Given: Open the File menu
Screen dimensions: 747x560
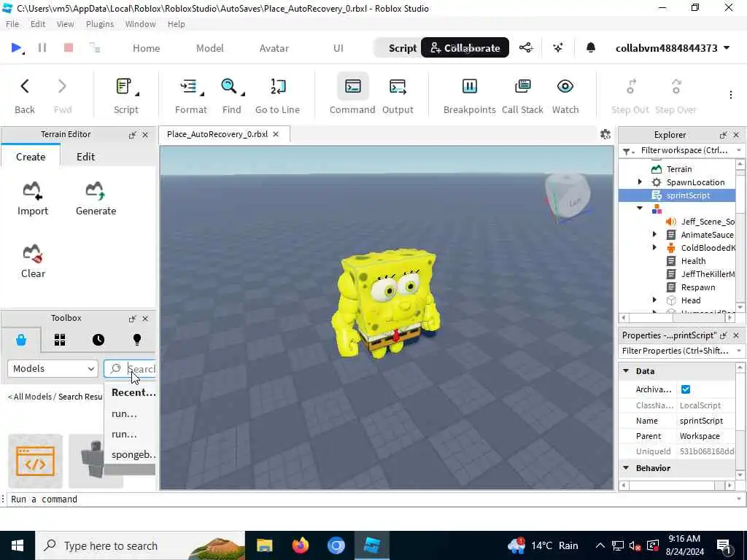Looking at the screenshot, I should click(12, 24).
